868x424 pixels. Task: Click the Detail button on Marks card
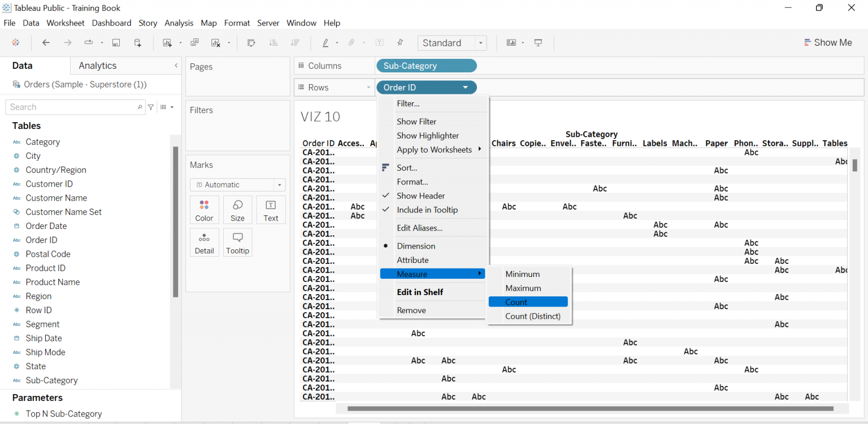[x=204, y=242]
